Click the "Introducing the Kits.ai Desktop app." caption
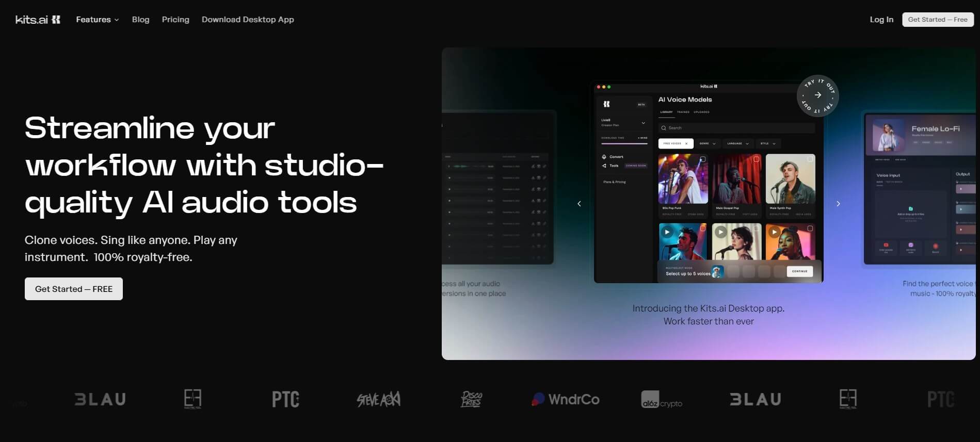The height and width of the screenshot is (442, 980). (709, 308)
